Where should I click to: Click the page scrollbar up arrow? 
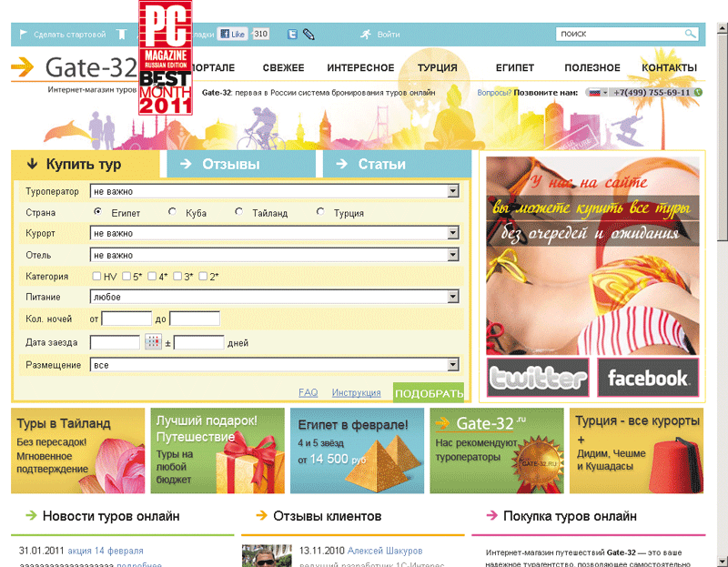722,28
